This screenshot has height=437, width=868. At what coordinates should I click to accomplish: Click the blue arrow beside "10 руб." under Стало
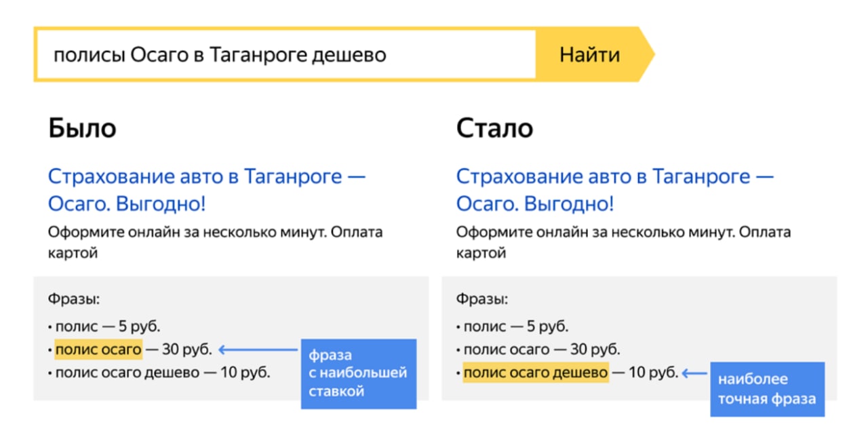[694, 373]
